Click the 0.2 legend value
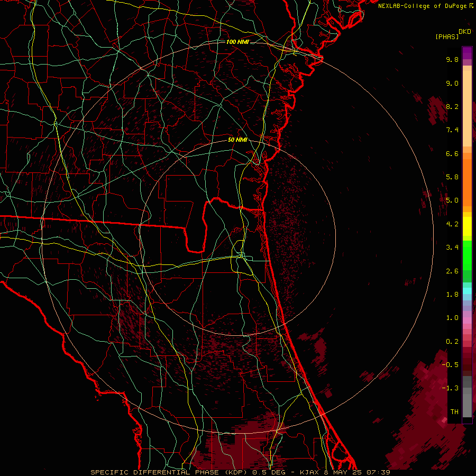This screenshot has height=476, width=476. coord(452,342)
